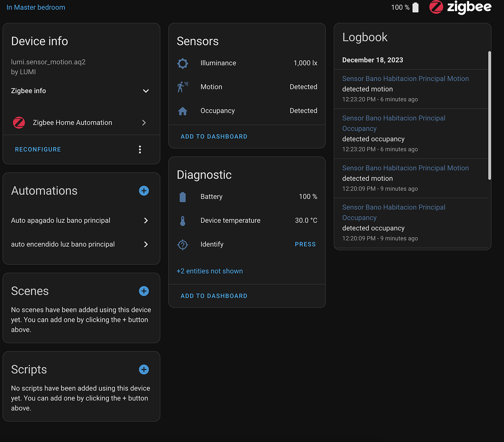This screenshot has height=442, width=504.
Task: Open automation Auto apagado luz bano principal
Action: tap(81, 221)
